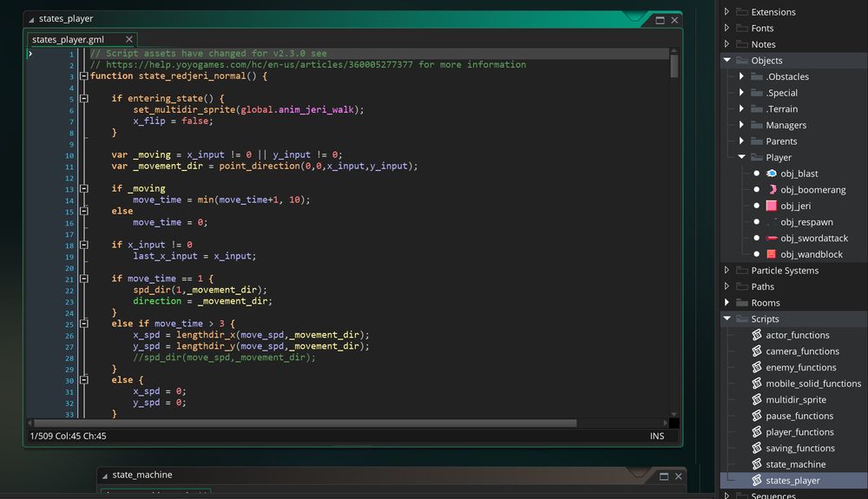This screenshot has width=868, height=499.
Task: Select the obj_boomerang sprite icon
Action: (772, 190)
